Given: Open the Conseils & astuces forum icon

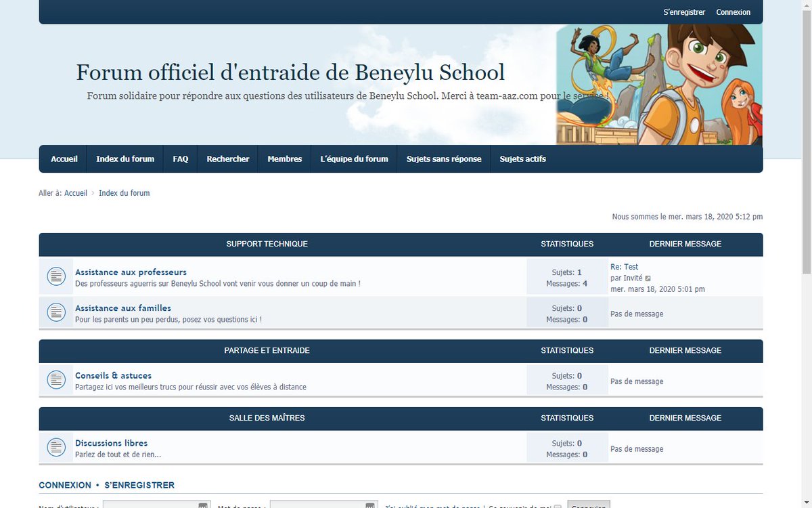Looking at the screenshot, I should point(56,380).
